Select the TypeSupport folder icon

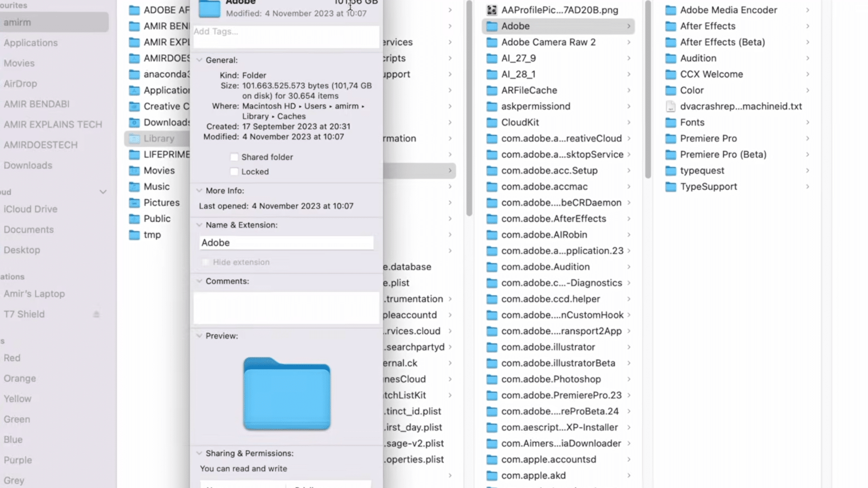(x=671, y=187)
